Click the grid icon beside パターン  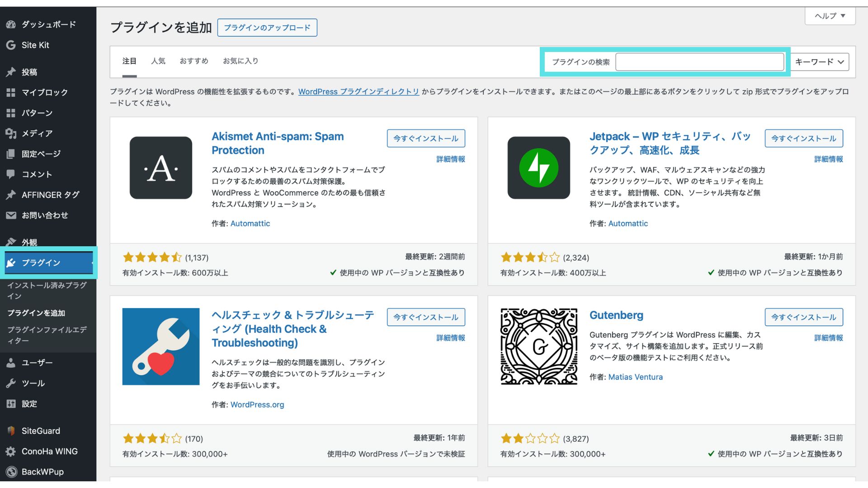pyautogui.click(x=11, y=113)
